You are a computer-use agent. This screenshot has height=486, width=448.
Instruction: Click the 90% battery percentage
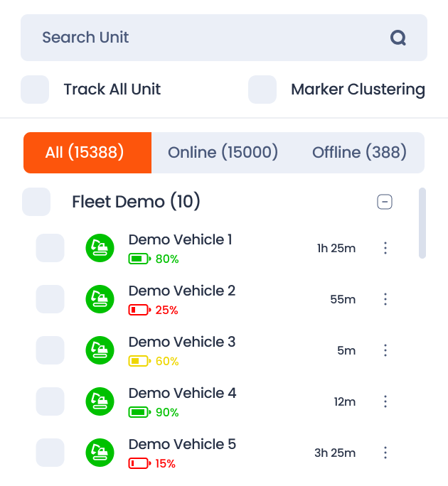pyautogui.click(x=167, y=412)
